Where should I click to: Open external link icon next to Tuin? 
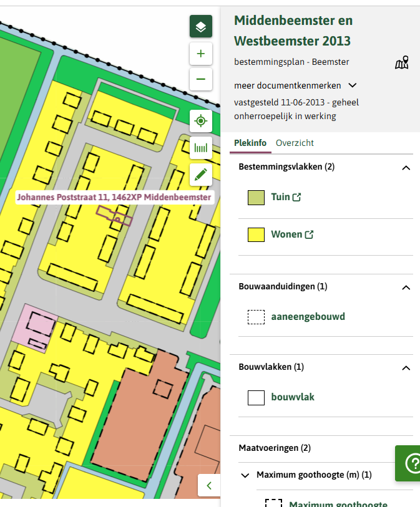click(x=297, y=197)
